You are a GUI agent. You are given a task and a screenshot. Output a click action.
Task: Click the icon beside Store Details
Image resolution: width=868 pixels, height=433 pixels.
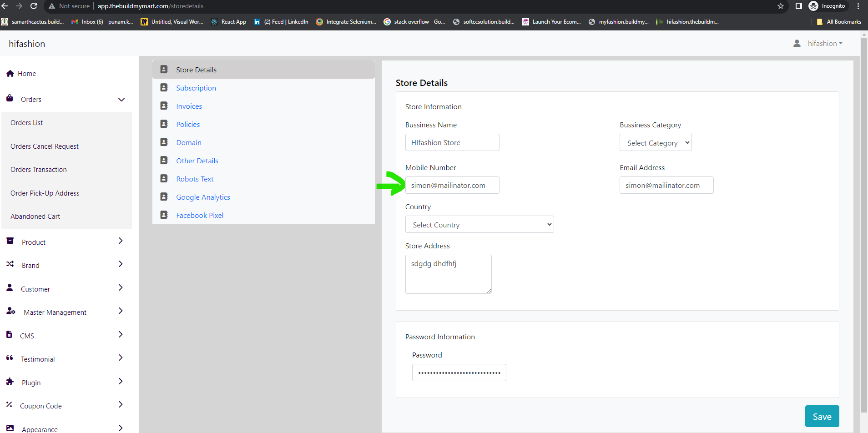(x=164, y=69)
